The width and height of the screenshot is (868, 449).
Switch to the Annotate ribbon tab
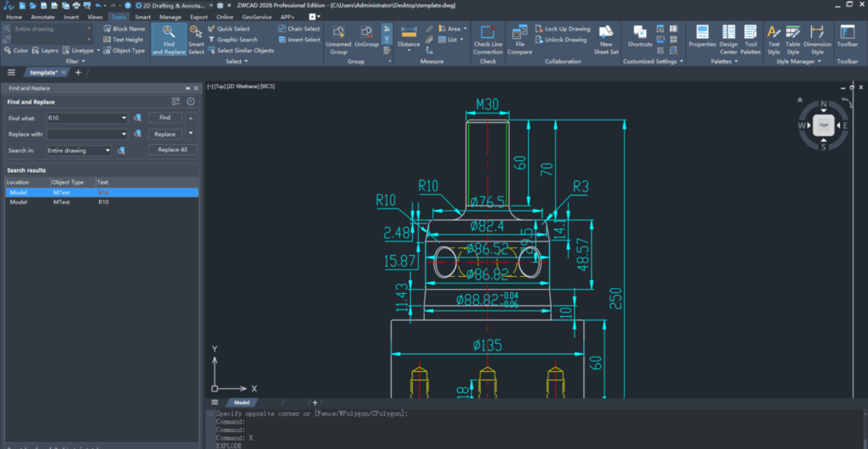coord(42,16)
